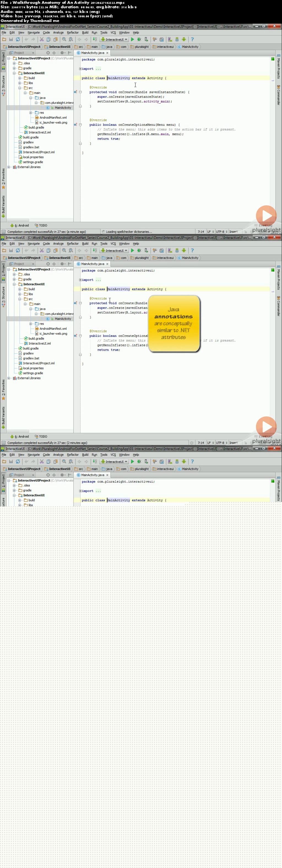
Task: Open VCS menu in second frame
Action: (113, 244)
